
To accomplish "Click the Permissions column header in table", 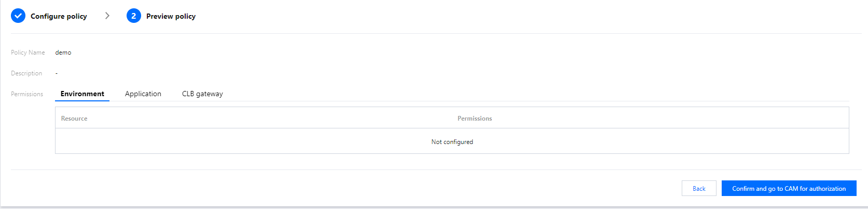I will pos(474,119).
